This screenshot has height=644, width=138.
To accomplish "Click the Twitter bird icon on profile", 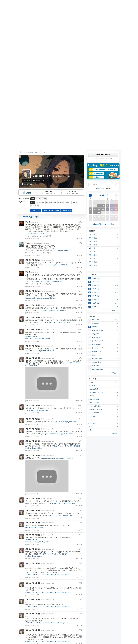I will click(33, 176).
